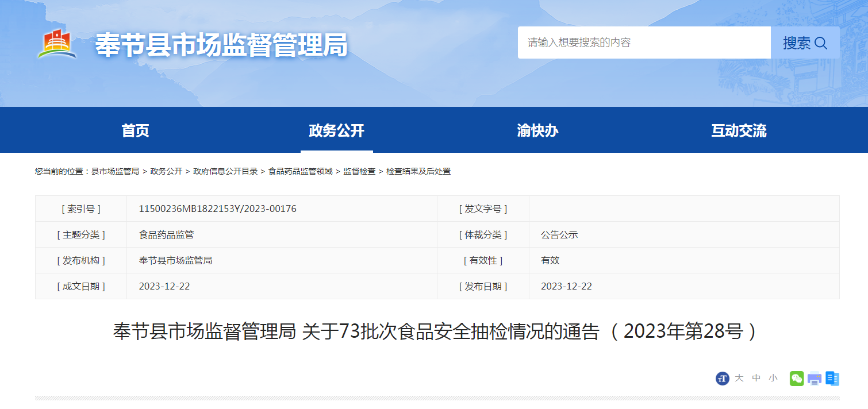Image resolution: width=868 pixels, height=409 pixels.
Task: Open the 政务公开 navigation tab
Action: click(x=336, y=130)
